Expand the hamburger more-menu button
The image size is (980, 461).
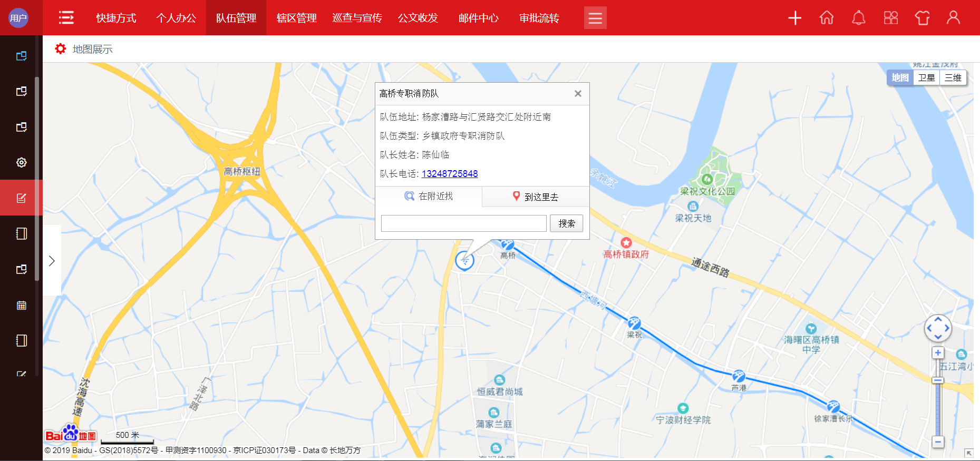tap(595, 18)
